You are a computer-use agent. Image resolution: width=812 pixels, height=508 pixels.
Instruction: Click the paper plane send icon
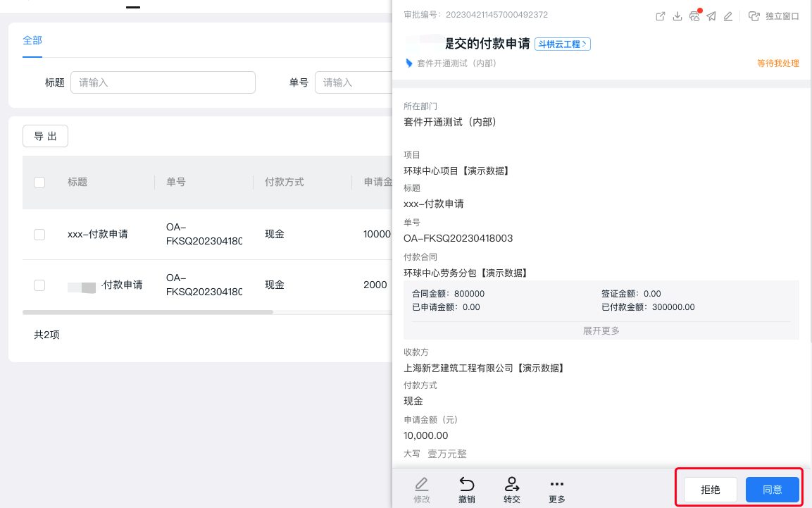click(711, 17)
